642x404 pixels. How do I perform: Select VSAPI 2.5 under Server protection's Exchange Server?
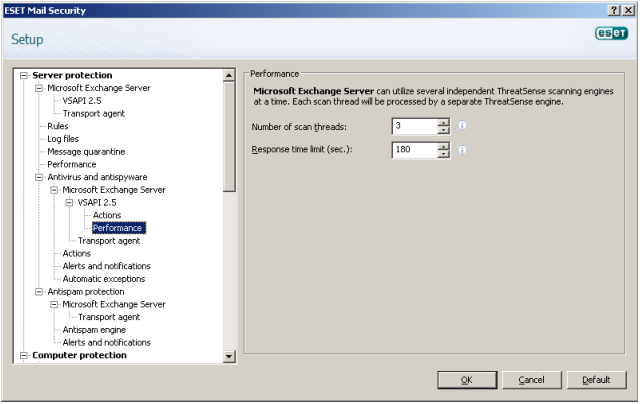point(81,101)
